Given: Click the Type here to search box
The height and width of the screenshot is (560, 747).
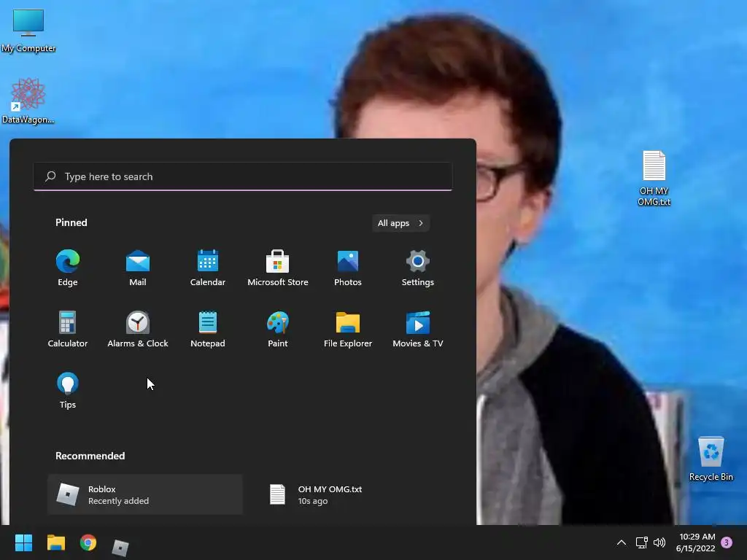Looking at the screenshot, I should (x=242, y=176).
